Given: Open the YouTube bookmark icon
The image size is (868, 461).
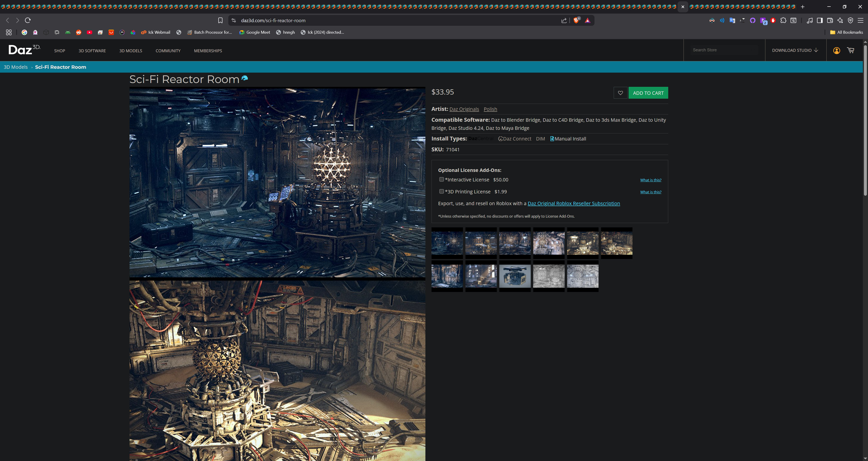Looking at the screenshot, I should coord(89,32).
